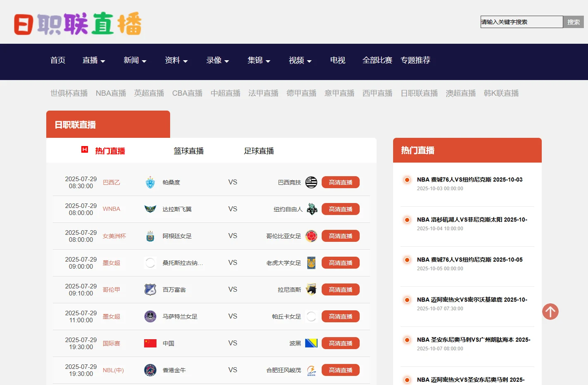
Task: Expand the 新闻 dropdown menu
Action: [x=135, y=60]
